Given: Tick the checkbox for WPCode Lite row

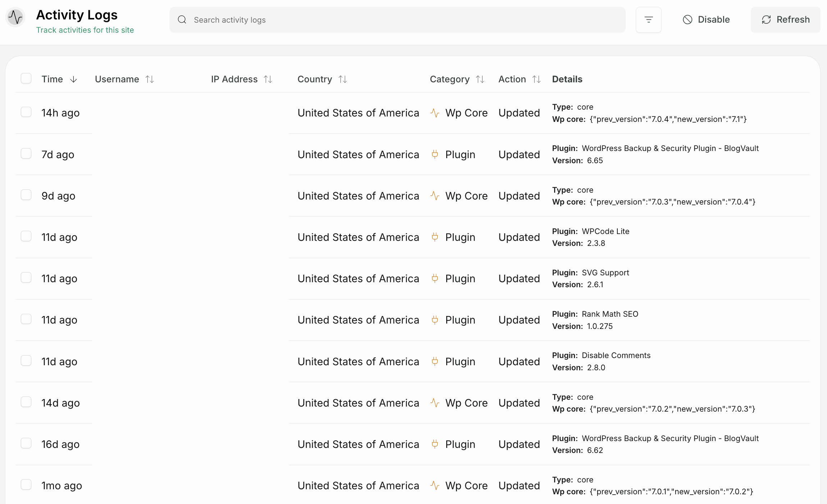Looking at the screenshot, I should click(26, 236).
